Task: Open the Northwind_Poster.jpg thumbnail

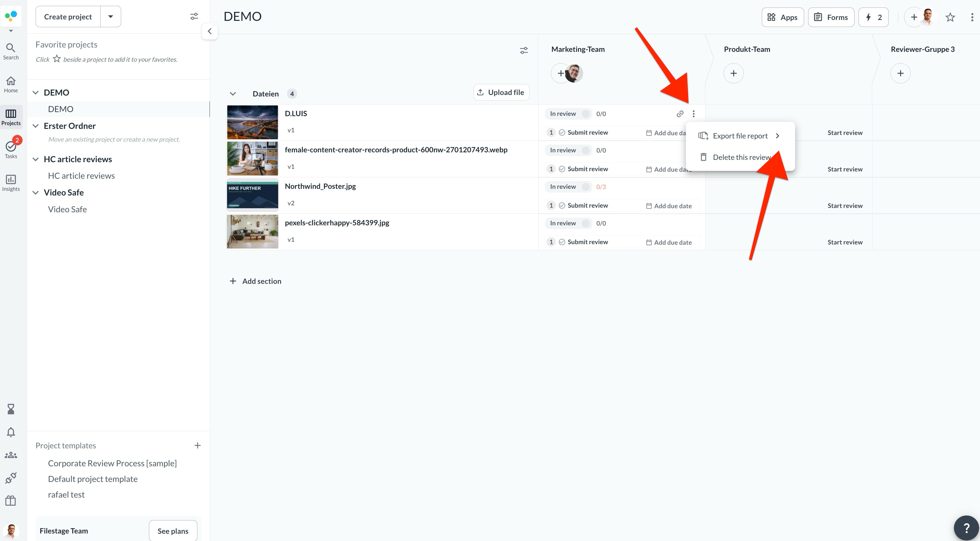Action: point(253,195)
